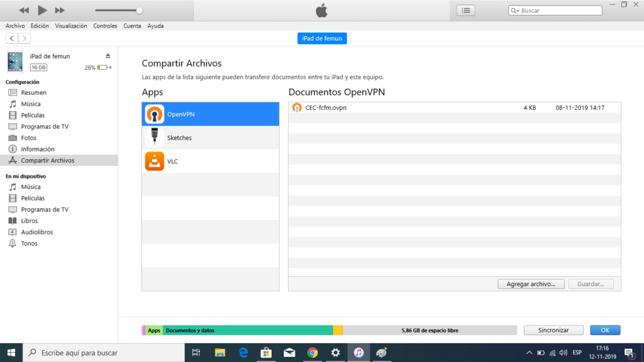
Task: Go back using the left chevron
Action: pyautogui.click(x=12, y=38)
